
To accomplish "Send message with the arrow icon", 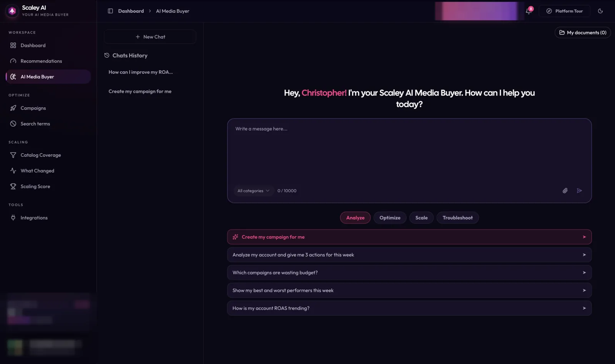I will [x=579, y=191].
